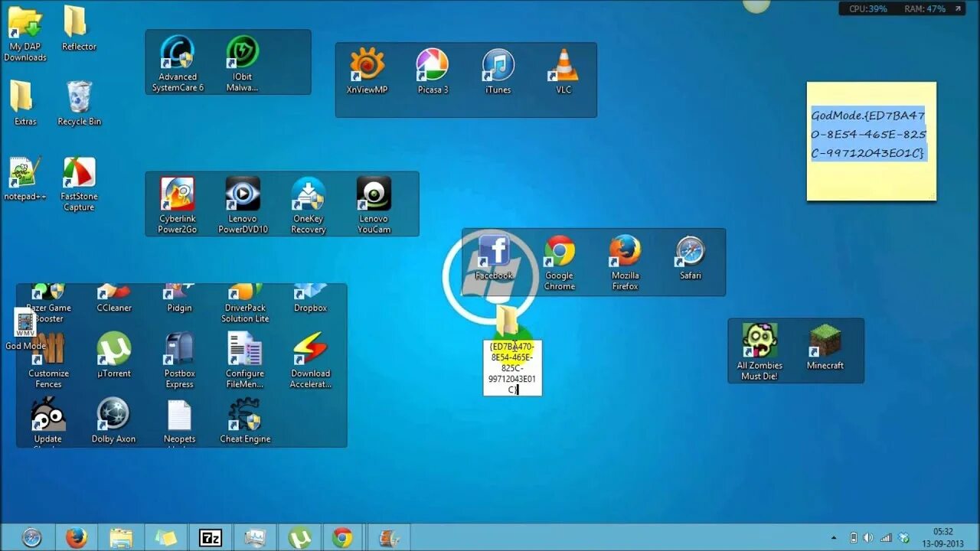
Task: Open Download Accelerator shortcut
Action: [x=310, y=360]
